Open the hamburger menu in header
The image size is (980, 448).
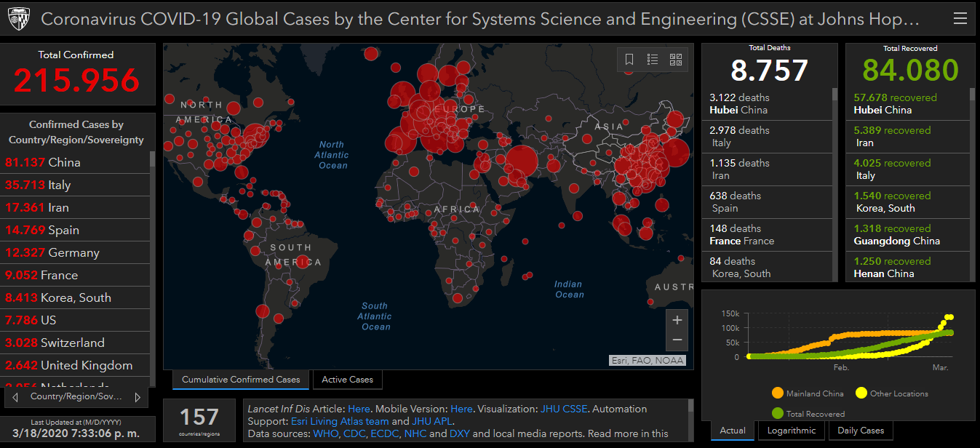coord(960,19)
